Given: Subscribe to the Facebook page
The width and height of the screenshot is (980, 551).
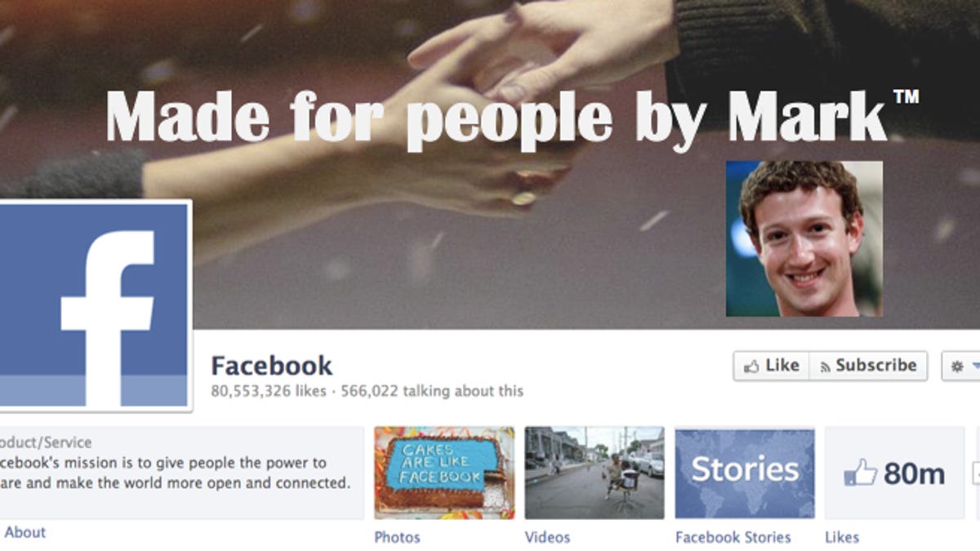Looking at the screenshot, I should [x=868, y=366].
